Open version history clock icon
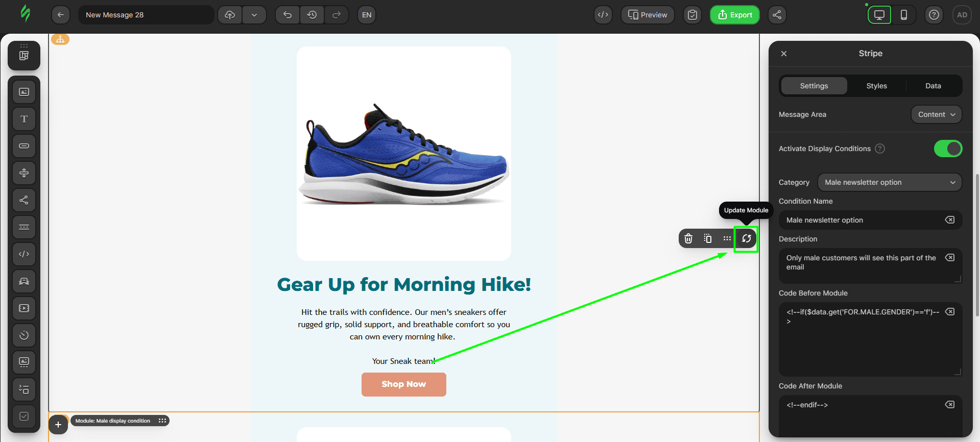The width and height of the screenshot is (980, 442). tap(312, 15)
